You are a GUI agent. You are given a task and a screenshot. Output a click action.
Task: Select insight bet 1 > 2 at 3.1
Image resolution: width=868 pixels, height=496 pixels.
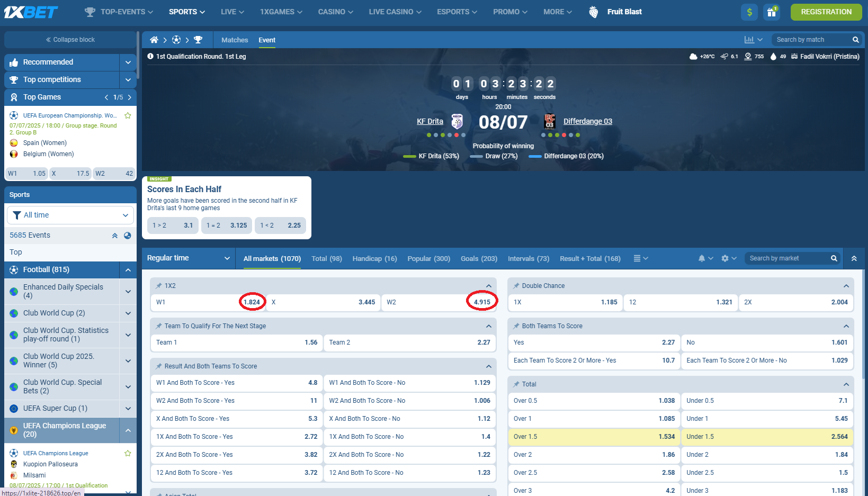173,226
